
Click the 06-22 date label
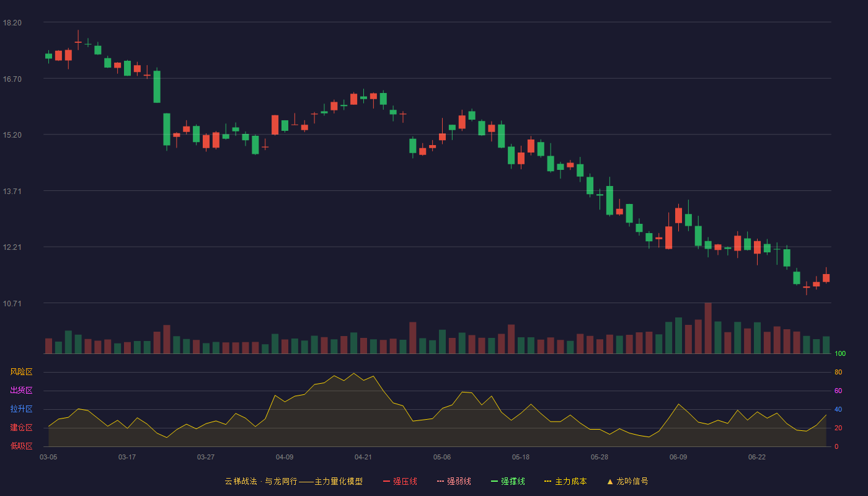pyautogui.click(x=757, y=457)
